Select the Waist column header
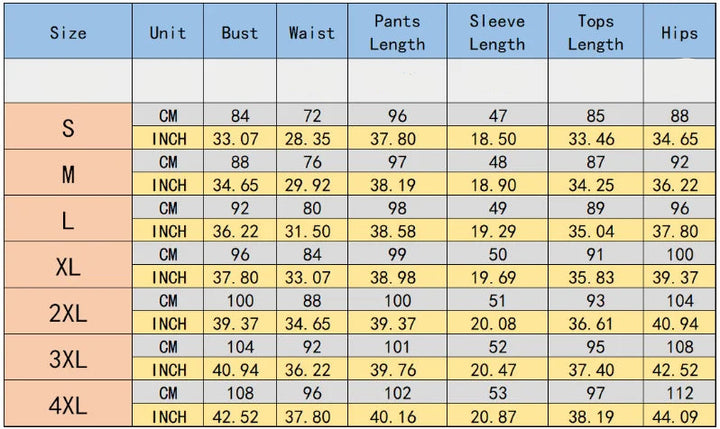This screenshot has width=720, height=429. click(311, 32)
